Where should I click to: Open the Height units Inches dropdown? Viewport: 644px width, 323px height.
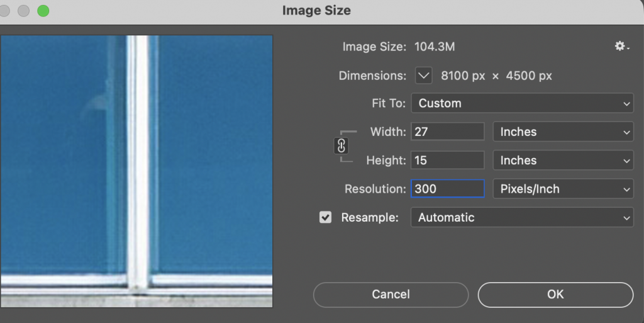pyautogui.click(x=562, y=161)
